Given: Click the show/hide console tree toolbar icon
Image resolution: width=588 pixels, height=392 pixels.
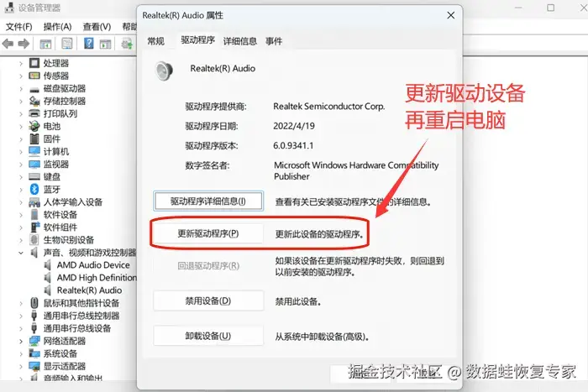Looking at the screenshot, I should point(45,44).
